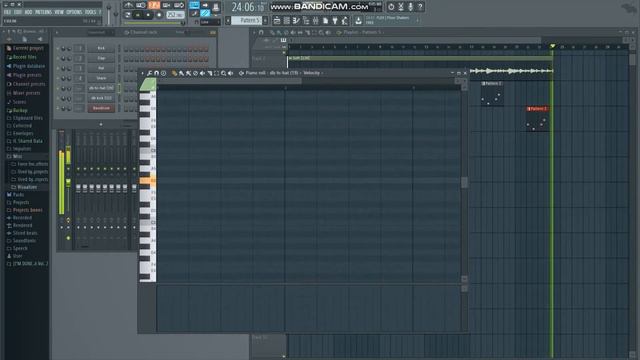Click the play button in transport
640x360 pixels.
click(138, 15)
